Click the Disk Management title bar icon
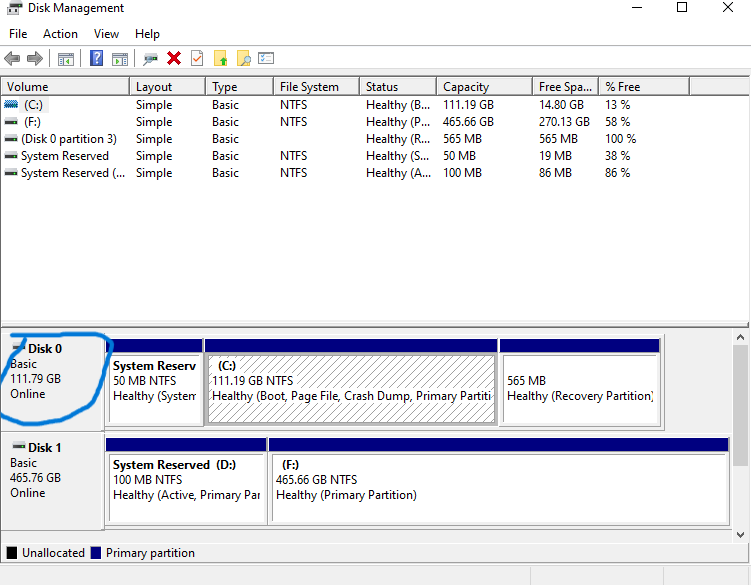 (14, 8)
